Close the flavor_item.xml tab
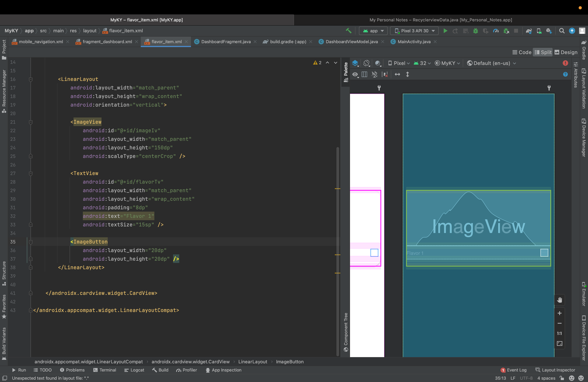The image size is (588, 382). click(186, 42)
